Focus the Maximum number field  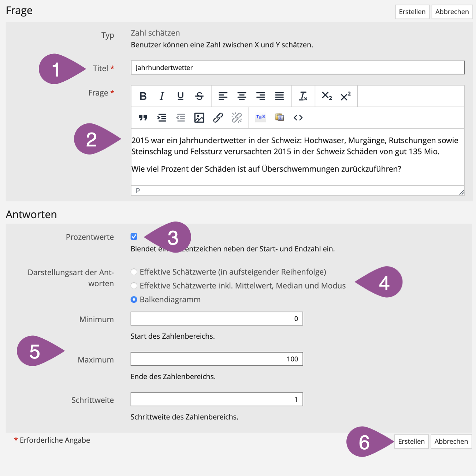click(x=217, y=359)
